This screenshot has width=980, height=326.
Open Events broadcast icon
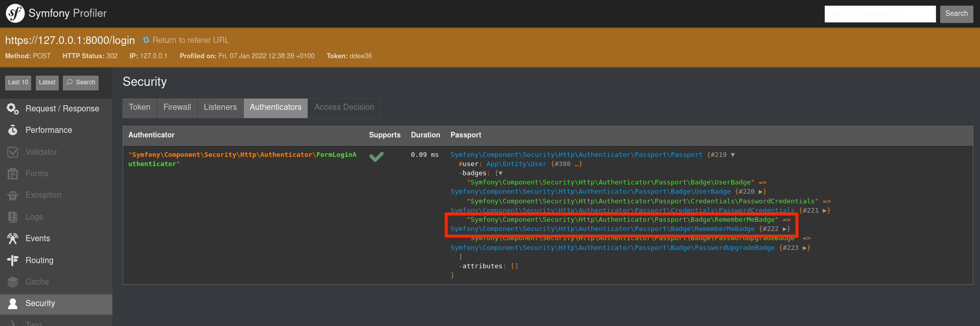click(13, 239)
